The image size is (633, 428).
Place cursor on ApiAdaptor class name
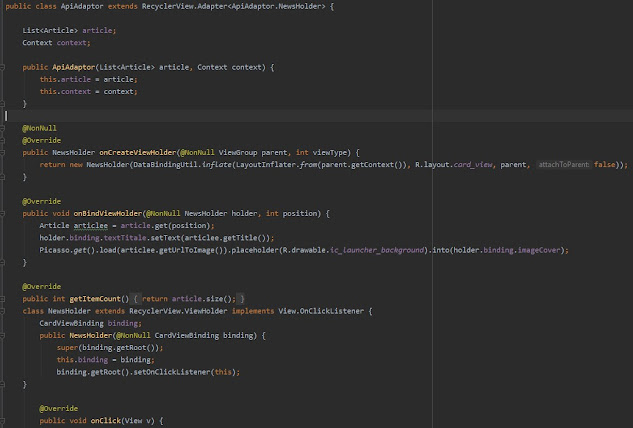click(68, 7)
